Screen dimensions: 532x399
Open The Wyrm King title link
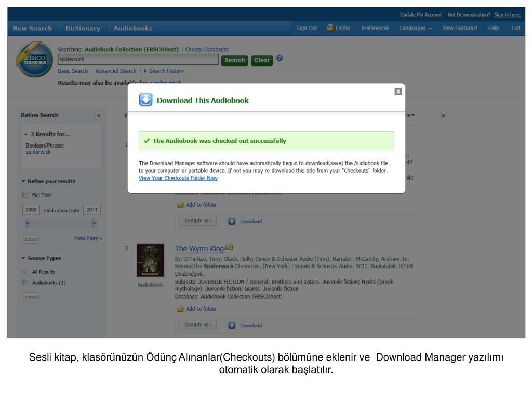199,249
